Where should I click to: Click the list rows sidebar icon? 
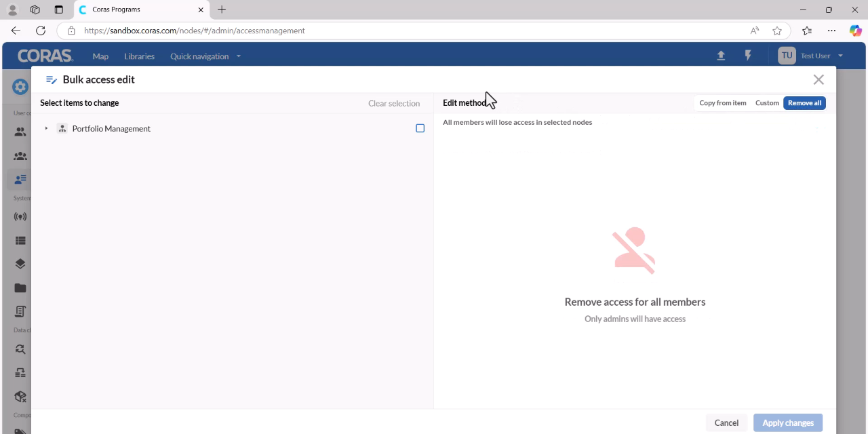[x=20, y=240]
